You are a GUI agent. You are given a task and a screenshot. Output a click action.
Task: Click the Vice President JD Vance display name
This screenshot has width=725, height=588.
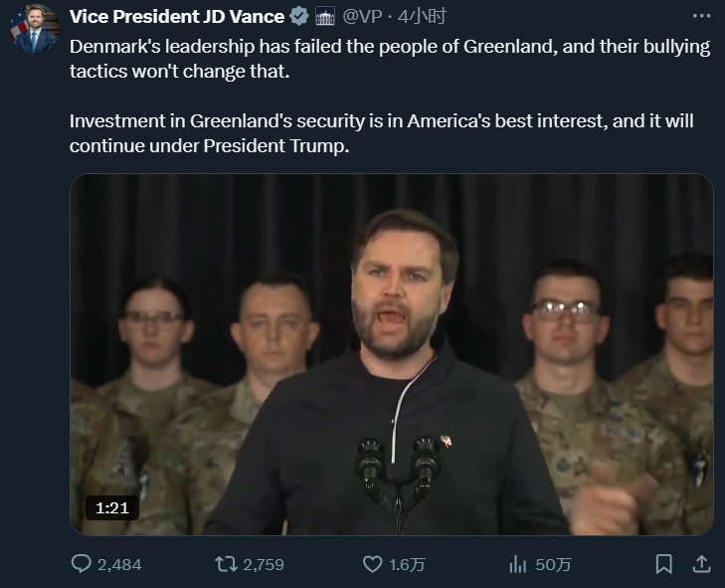click(177, 16)
